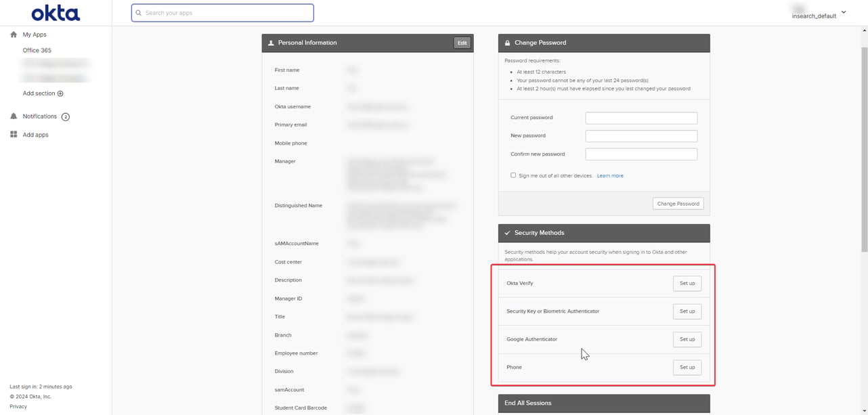This screenshot has height=415, width=868.
Task: Click the Okta Verify label text
Action: click(x=520, y=284)
